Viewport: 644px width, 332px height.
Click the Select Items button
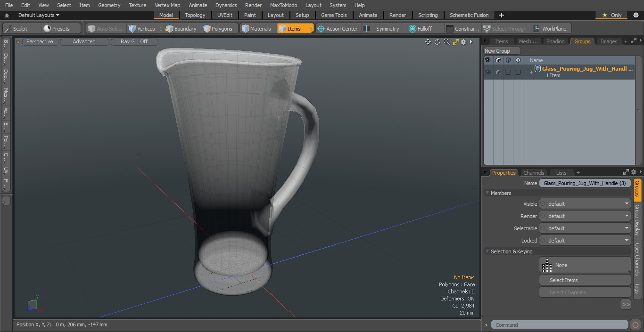click(585, 280)
